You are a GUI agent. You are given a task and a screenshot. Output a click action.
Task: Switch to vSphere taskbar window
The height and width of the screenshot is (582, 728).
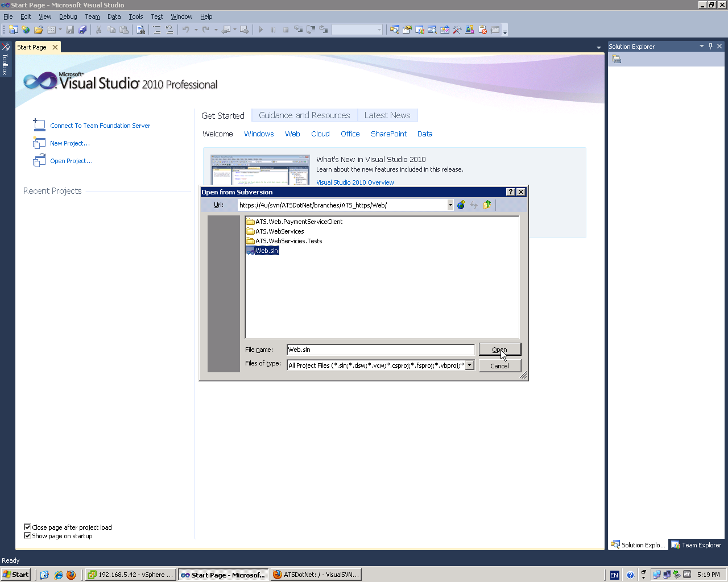click(x=131, y=575)
